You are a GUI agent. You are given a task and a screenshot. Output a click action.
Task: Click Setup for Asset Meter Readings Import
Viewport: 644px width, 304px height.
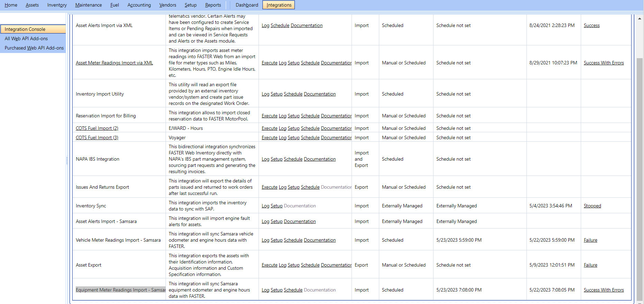pos(293,63)
